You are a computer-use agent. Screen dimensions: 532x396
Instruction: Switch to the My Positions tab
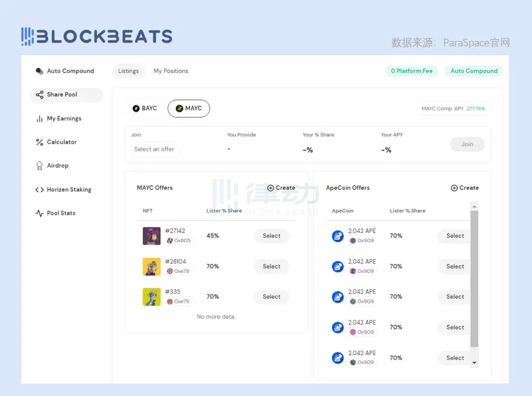tap(170, 71)
